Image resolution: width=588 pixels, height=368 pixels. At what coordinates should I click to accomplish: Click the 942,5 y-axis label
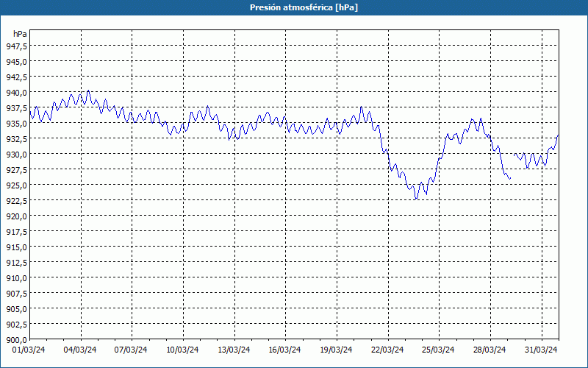tap(16, 77)
